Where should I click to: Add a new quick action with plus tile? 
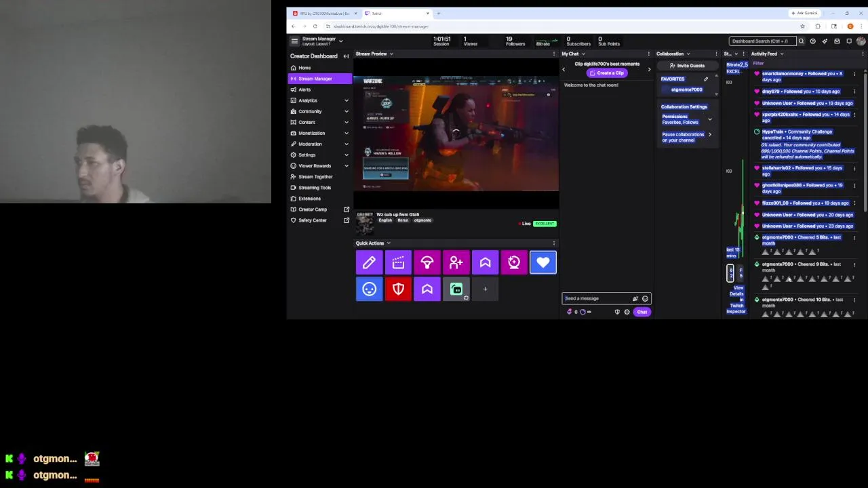(x=485, y=289)
